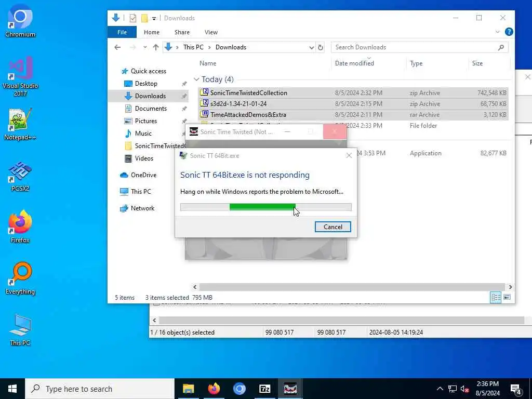The height and width of the screenshot is (399, 532).
Task: Launch Notepad++ from the desktop
Action: point(20,124)
